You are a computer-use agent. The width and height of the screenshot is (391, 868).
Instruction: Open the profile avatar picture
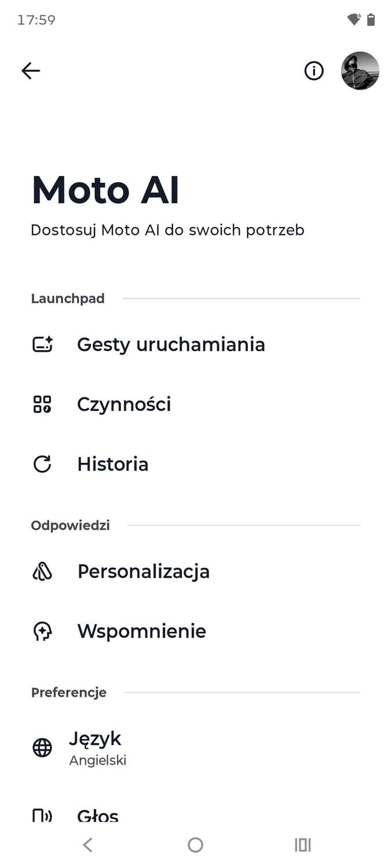pos(360,71)
